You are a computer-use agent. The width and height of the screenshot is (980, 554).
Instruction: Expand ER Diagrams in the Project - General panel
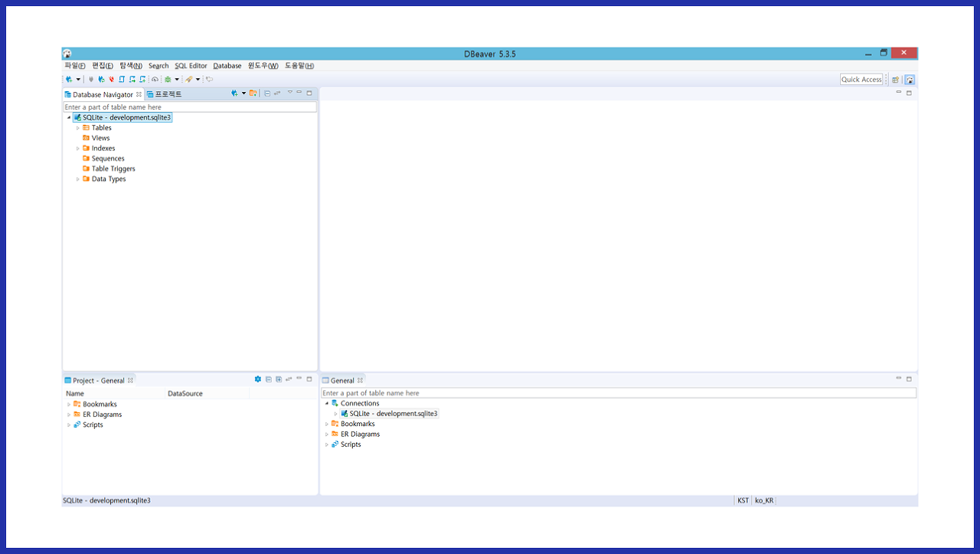[69, 415]
